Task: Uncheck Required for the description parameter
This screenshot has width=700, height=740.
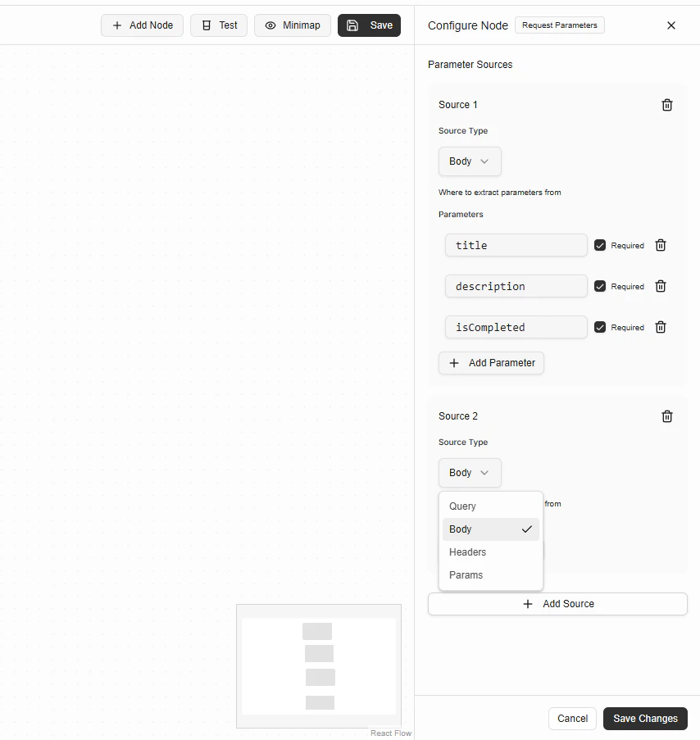Action: [599, 285]
